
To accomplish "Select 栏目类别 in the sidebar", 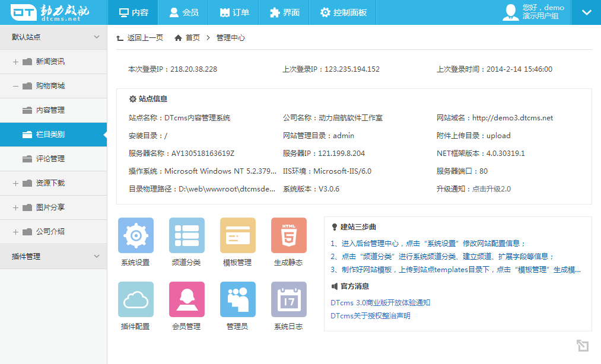I will click(x=53, y=135).
